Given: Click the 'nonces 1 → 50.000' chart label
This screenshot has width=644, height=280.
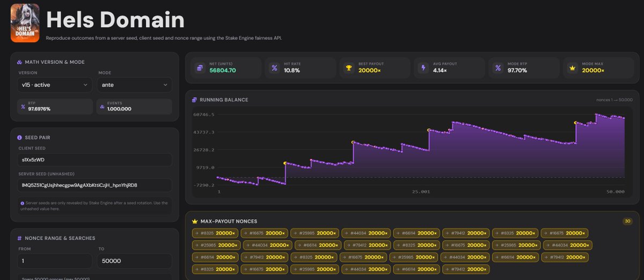Looking at the screenshot, I should (614, 100).
